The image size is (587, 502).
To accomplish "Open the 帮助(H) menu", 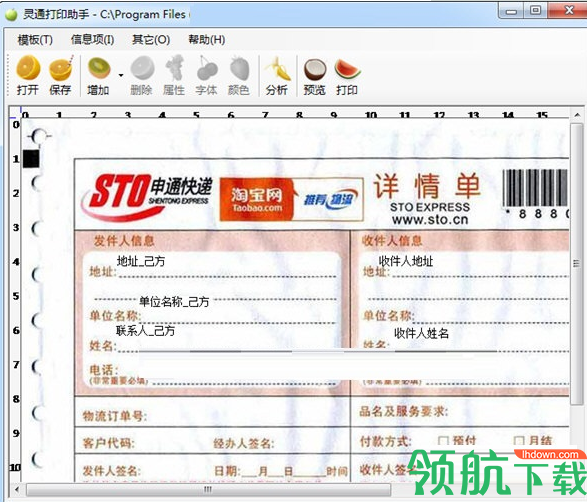I will (x=207, y=39).
